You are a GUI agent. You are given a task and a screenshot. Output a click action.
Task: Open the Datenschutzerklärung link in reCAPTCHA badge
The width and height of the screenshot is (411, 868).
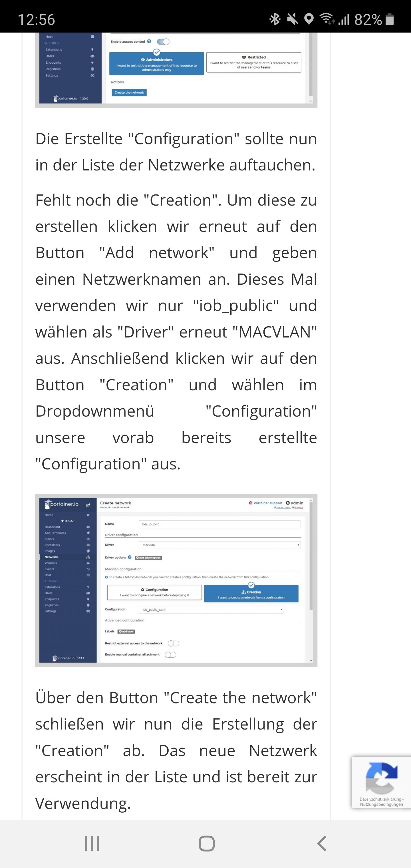coord(380,799)
